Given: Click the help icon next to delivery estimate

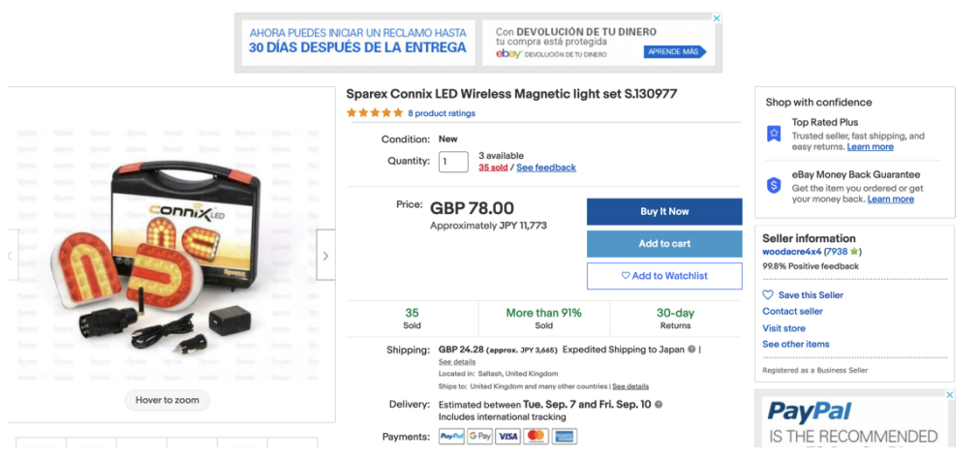Looking at the screenshot, I should (x=658, y=405).
